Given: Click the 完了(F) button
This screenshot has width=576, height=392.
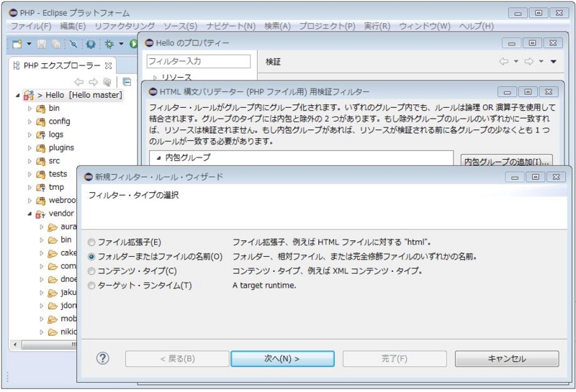Looking at the screenshot, I should point(395,359).
